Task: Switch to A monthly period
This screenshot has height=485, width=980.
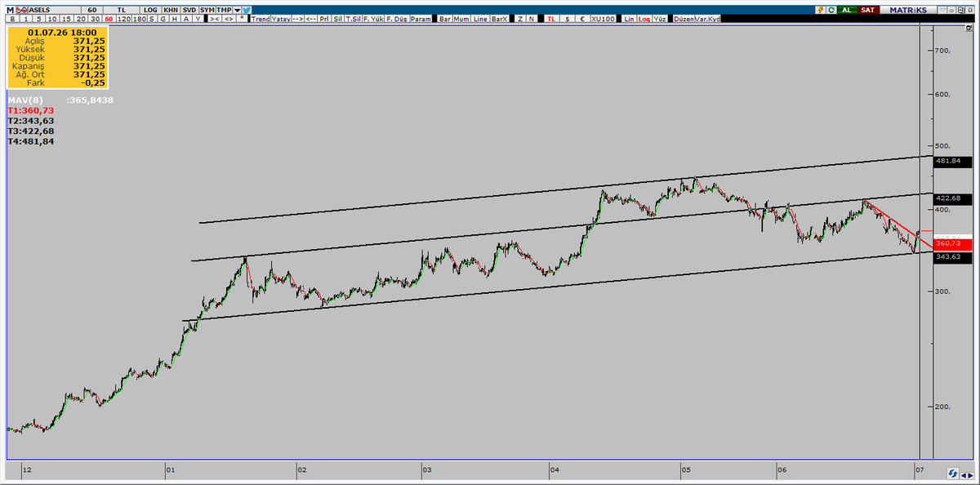Action: (x=186, y=19)
